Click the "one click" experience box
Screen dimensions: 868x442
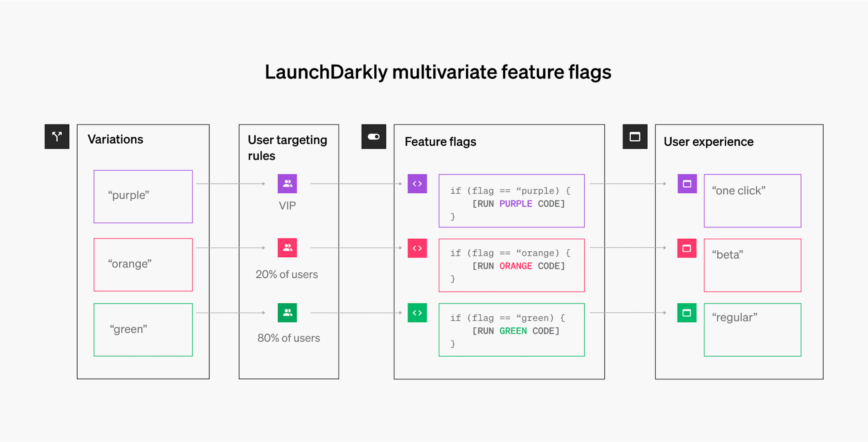click(752, 201)
